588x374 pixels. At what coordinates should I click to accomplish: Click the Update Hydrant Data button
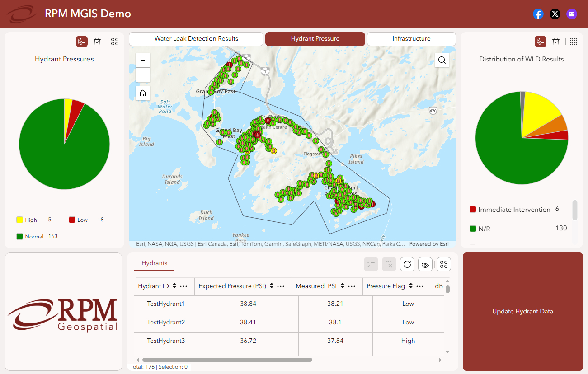pos(522,311)
